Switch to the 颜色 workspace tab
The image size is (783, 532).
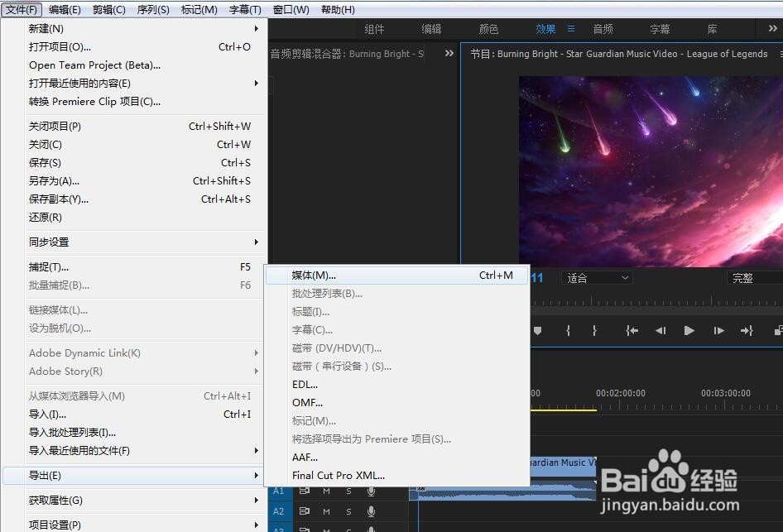[x=488, y=29]
